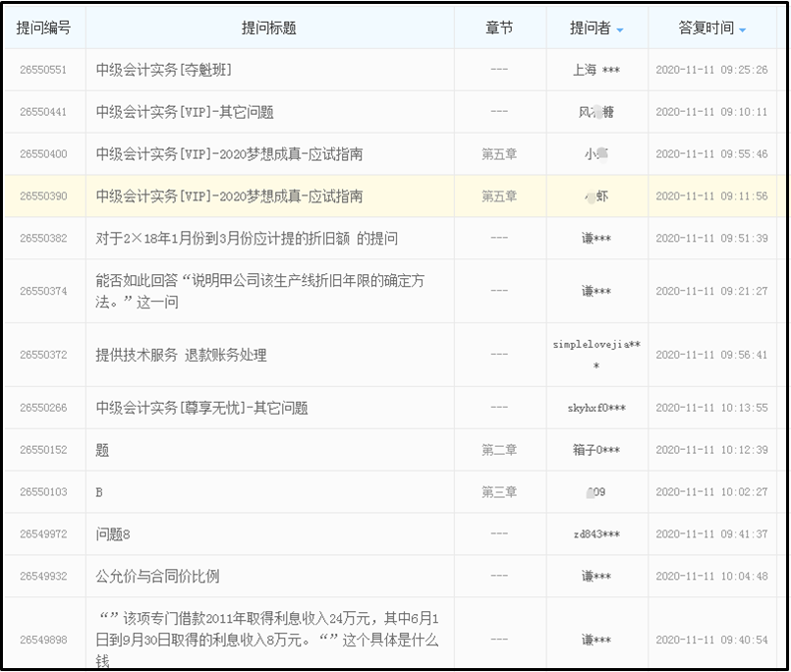791x672 pixels.
Task: Open question about 专门借款2011年利息收入
Action: 267,640
